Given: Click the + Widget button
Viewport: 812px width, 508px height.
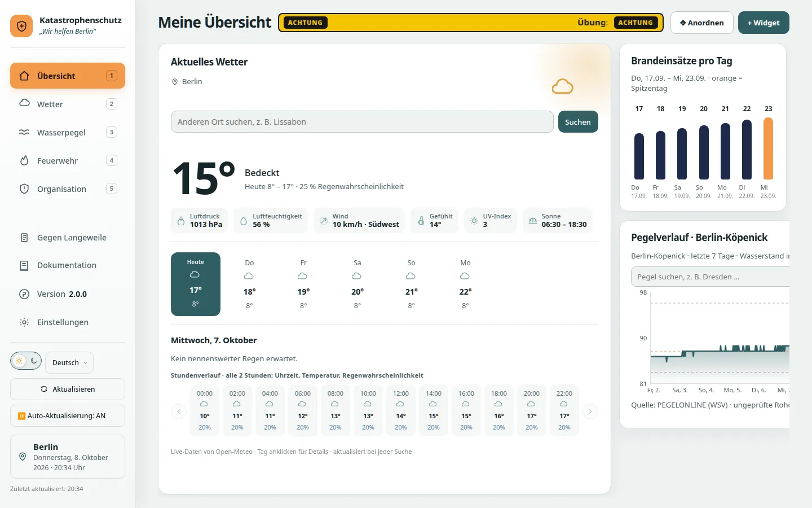Looking at the screenshot, I should point(764,23).
